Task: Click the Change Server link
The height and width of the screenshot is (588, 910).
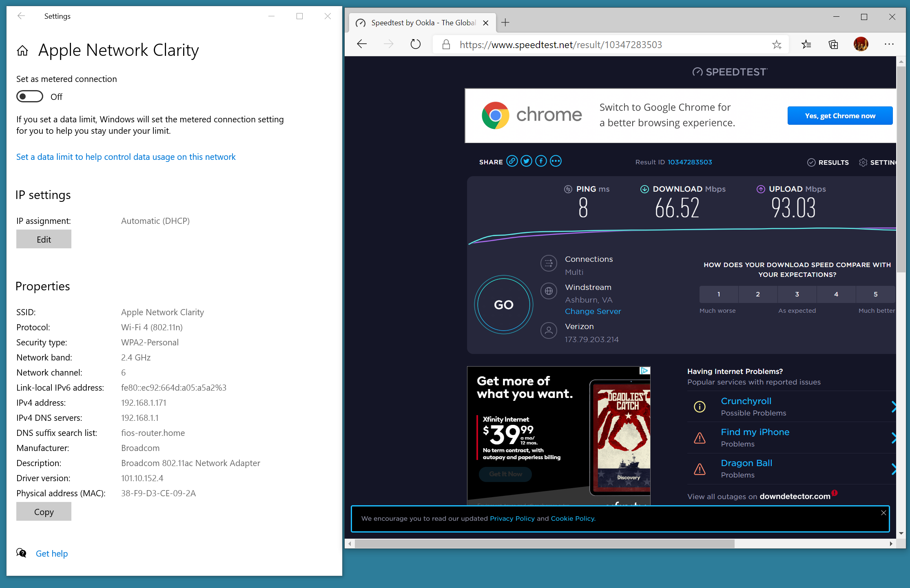Action: click(x=593, y=311)
